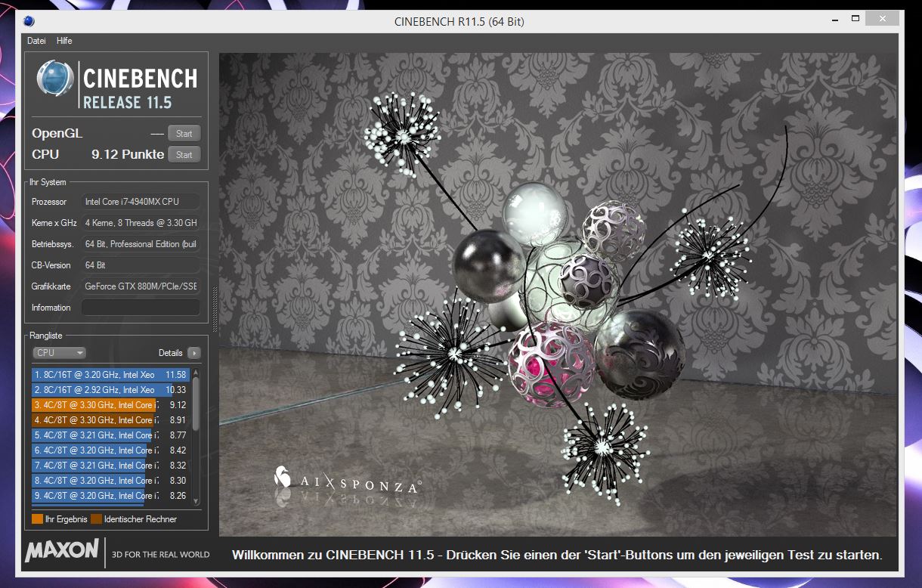The height and width of the screenshot is (588, 922).
Task: Select ranking entry 8 with 8.30 score
Action: 110,481
